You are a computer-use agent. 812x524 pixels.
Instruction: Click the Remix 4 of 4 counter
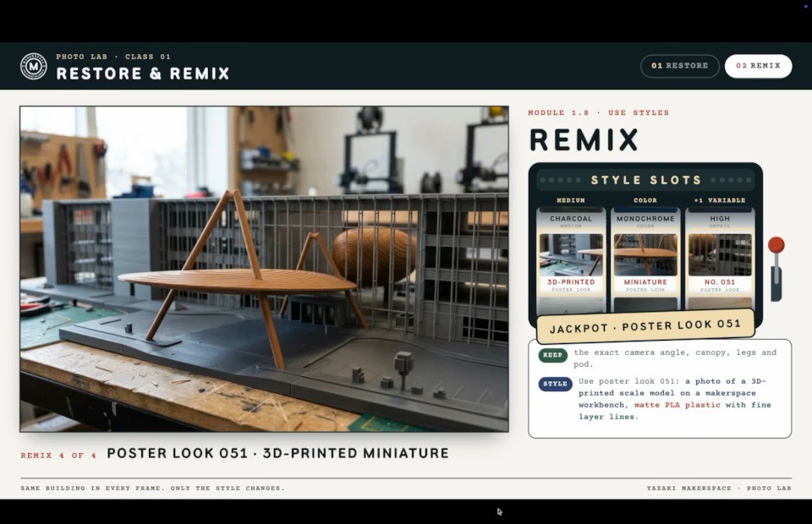coord(58,456)
